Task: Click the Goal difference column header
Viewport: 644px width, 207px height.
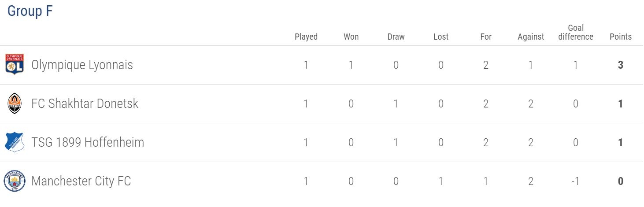Action: [576, 33]
